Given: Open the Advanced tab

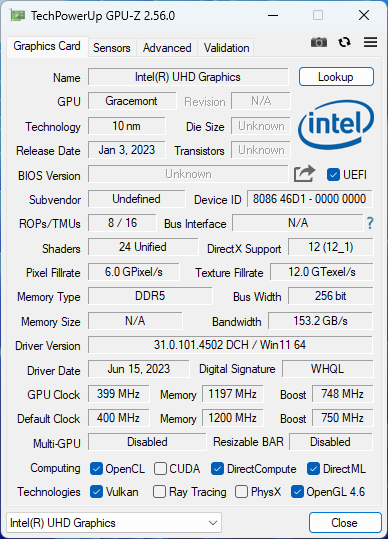Looking at the screenshot, I should click(167, 48).
